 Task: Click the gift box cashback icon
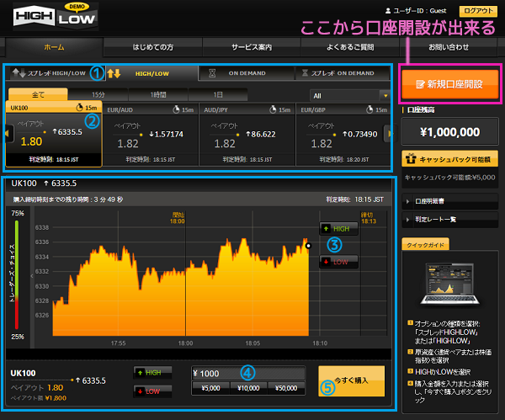point(411,158)
